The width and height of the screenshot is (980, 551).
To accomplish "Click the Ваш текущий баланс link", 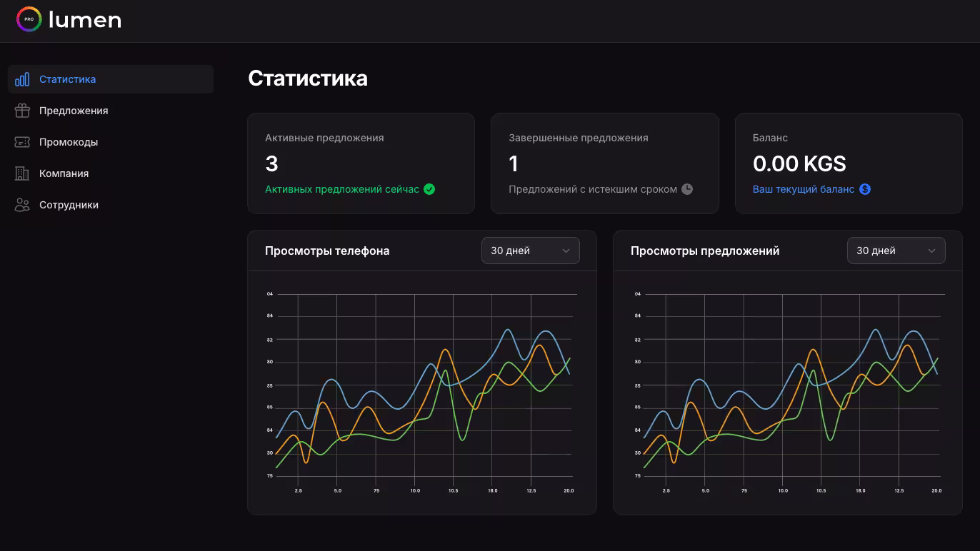I will 804,189.
